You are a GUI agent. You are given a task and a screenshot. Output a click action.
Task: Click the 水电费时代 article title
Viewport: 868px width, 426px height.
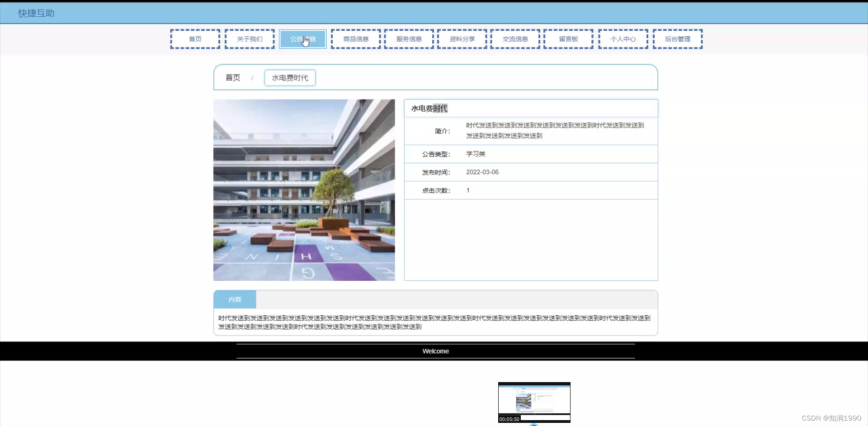(x=429, y=108)
